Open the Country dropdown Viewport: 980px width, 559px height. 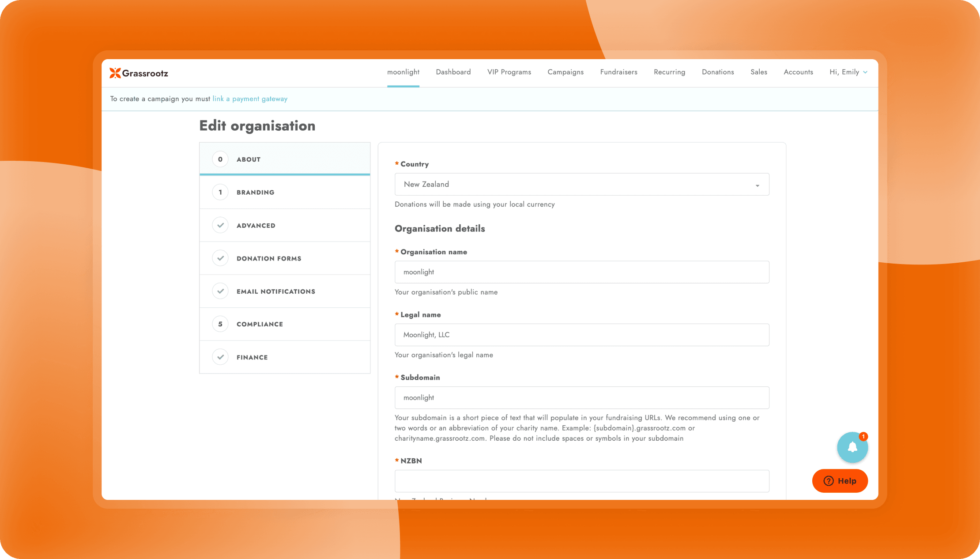[x=582, y=185]
